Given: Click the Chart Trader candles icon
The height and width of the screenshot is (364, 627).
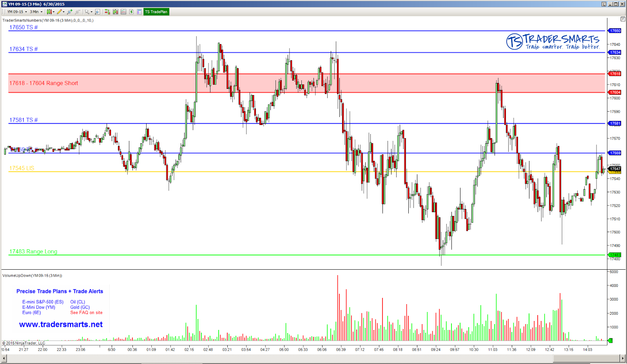Looking at the screenshot, I should coord(116,12).
